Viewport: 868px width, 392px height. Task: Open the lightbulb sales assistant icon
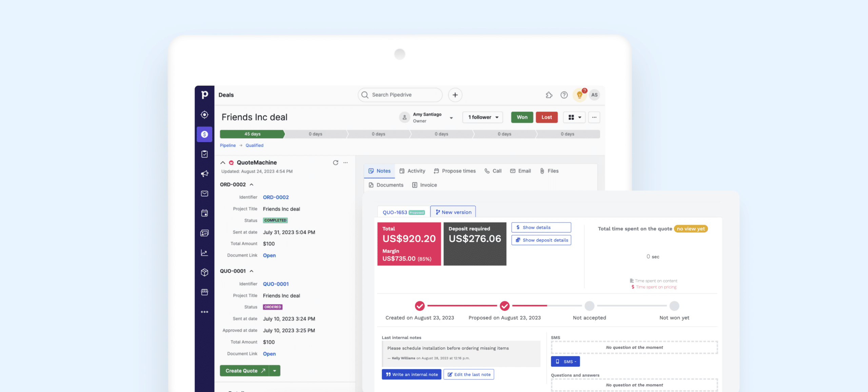tap(580, 95)
